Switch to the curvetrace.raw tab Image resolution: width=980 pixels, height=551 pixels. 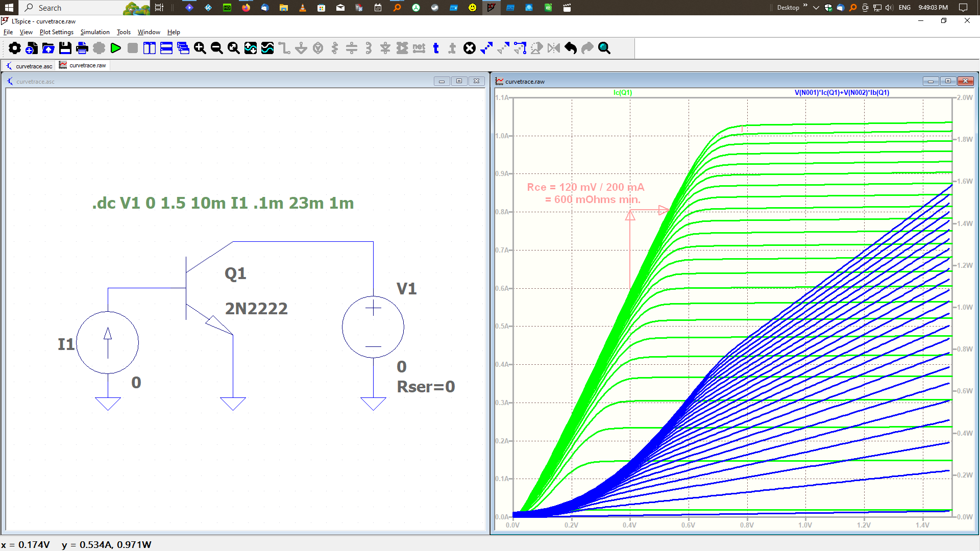pyautogui.click(x=83, y=65)
